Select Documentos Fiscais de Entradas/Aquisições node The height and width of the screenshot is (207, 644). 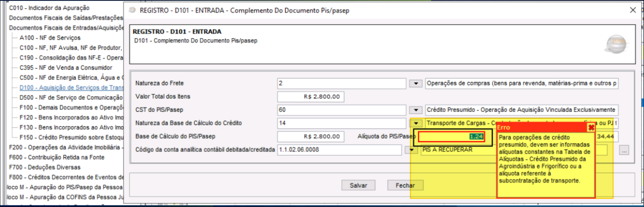tap(66, 28)
